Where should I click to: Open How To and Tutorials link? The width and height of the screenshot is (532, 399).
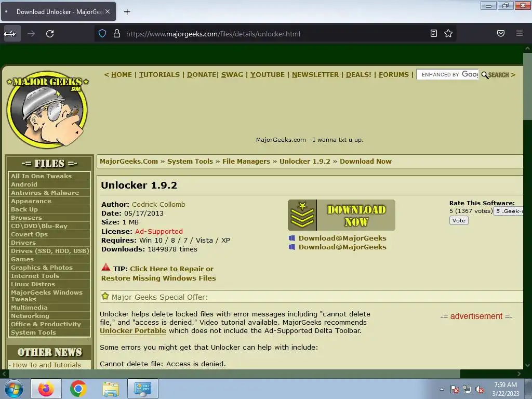(47, 365)
